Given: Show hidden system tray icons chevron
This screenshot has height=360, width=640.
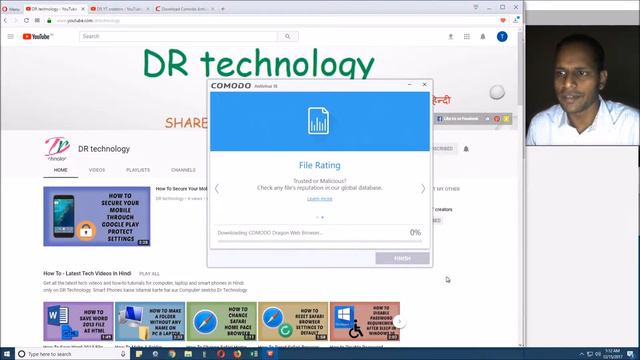Looking at the screenshot, I should (582, 354).
